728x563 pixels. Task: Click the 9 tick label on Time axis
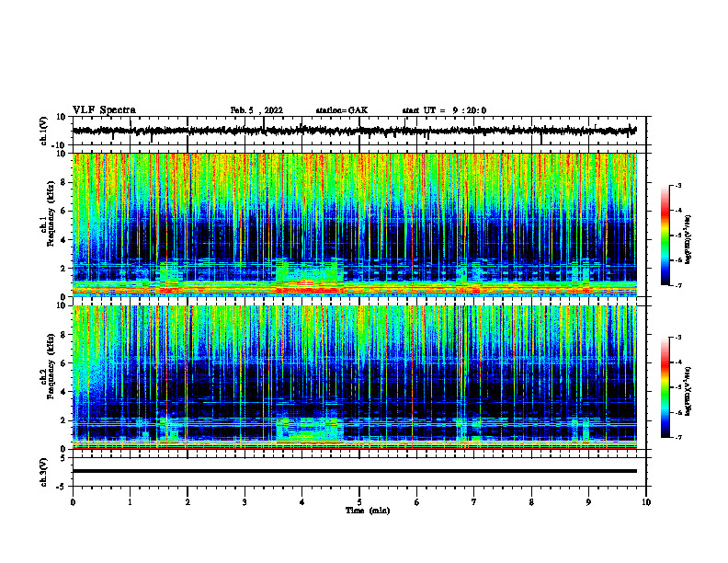(588, 502)
